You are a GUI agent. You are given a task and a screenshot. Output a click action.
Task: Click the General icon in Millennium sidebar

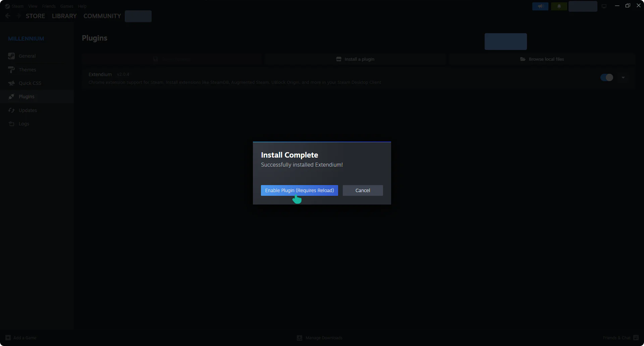pos(11,56)
